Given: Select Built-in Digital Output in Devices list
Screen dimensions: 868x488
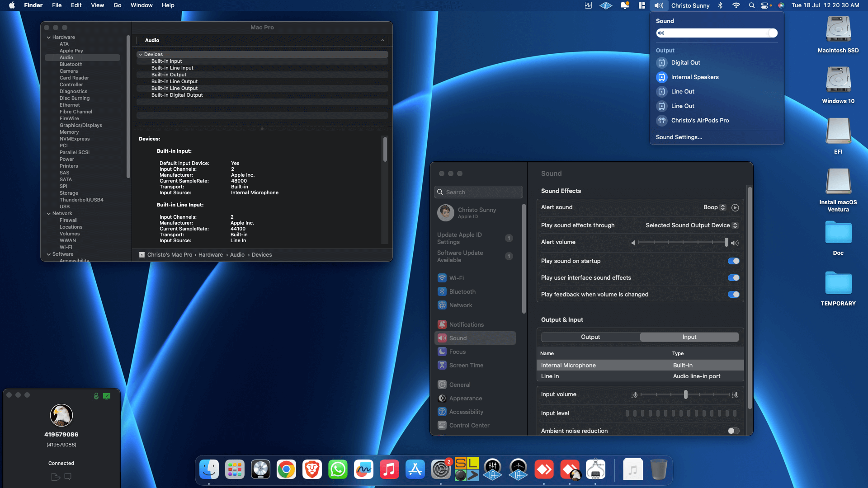Looking at the screenshot, I should click(262, 95).
